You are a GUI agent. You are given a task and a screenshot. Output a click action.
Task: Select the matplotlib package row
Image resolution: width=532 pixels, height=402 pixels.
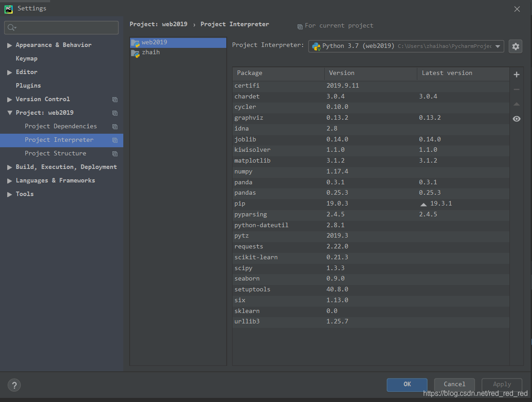(x=371, y=161)
